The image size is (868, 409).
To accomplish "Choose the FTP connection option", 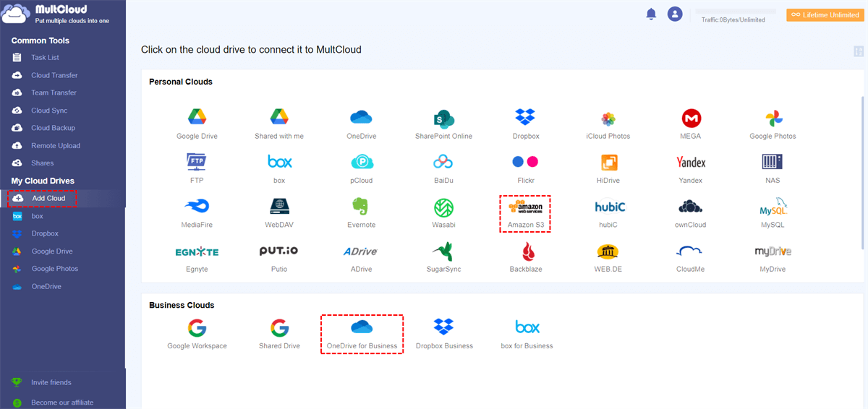I will pyautogui.click(x=197, y=168).
